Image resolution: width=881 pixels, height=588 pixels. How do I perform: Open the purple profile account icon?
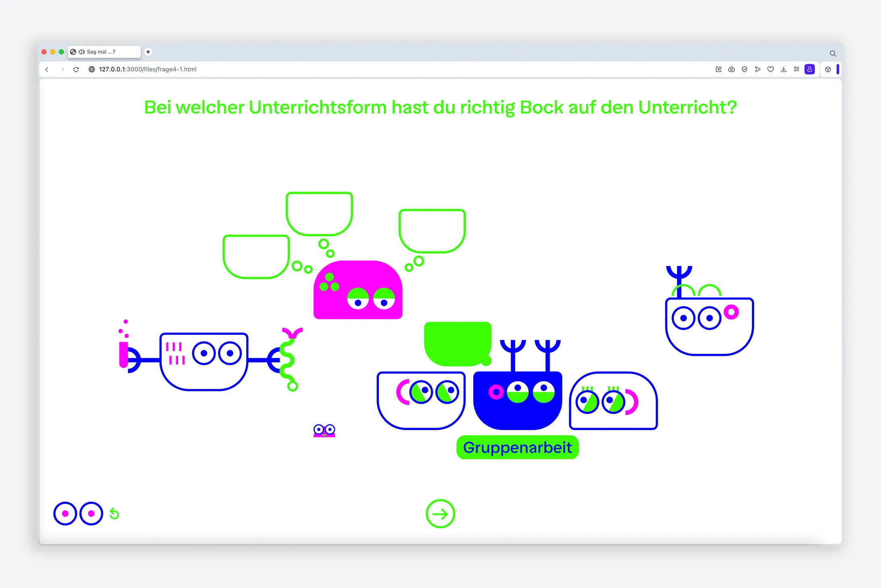coord(810,69)
